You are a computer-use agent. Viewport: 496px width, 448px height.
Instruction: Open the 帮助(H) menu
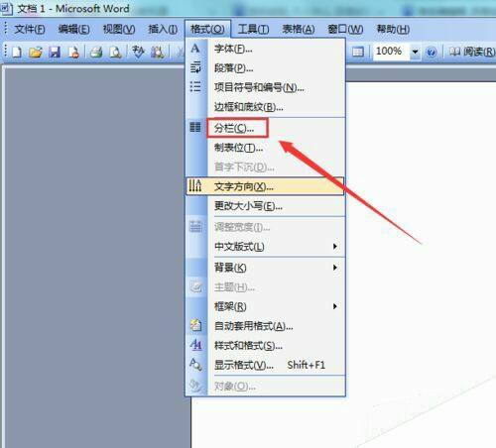click(x=393, y=30)
